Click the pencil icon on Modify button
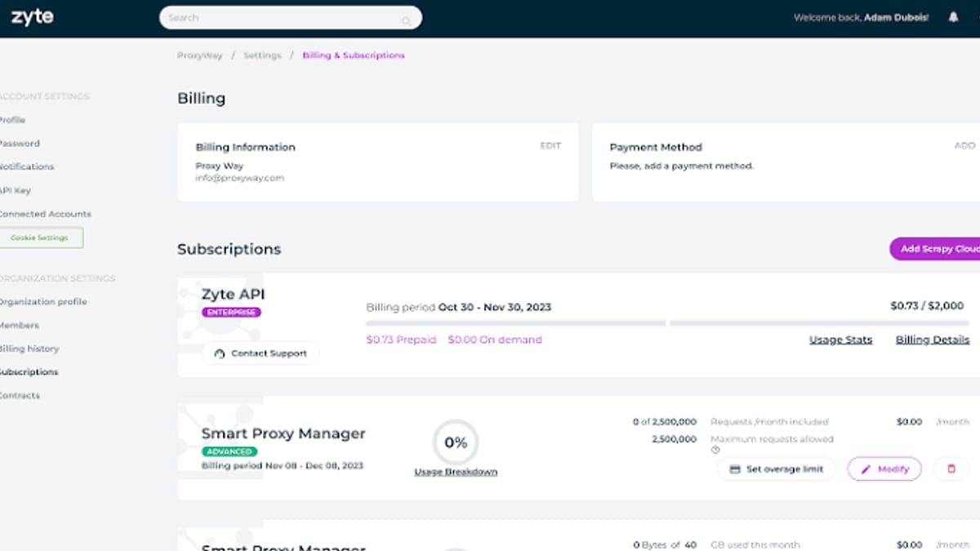 point(866,469)
